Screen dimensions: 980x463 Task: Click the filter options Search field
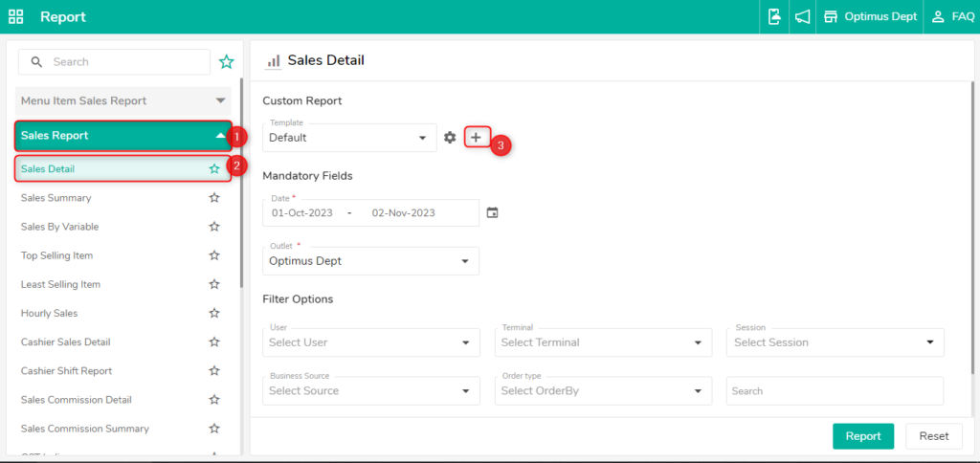click(x=835, y=390)
